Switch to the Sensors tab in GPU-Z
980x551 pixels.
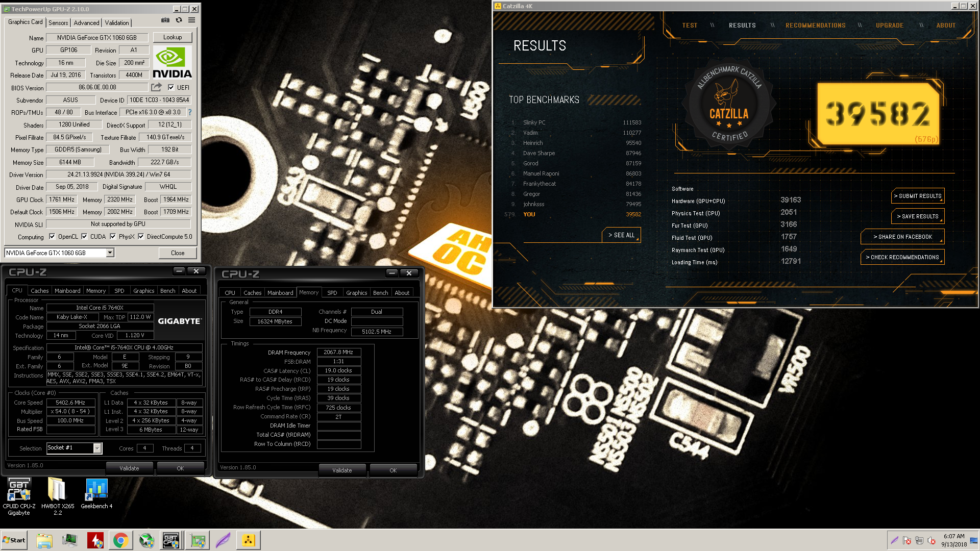pyautogui.click(x=58, y=23)
